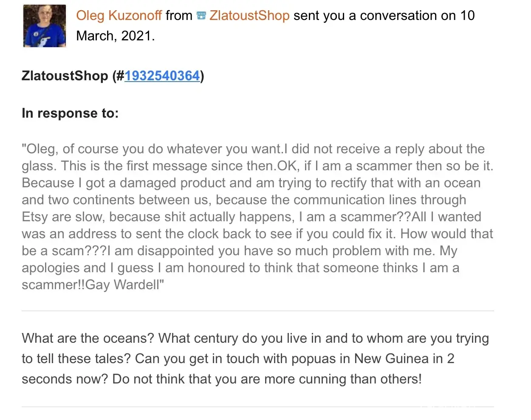
Task: Click the "In response to:" heading
Action: (70, 113)
